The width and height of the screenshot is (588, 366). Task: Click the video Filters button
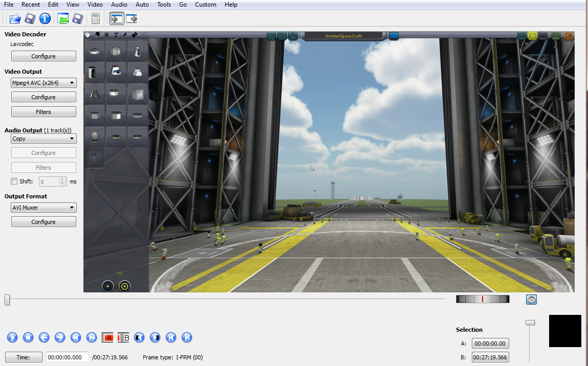pyautogui.click(x=43, y=112)
